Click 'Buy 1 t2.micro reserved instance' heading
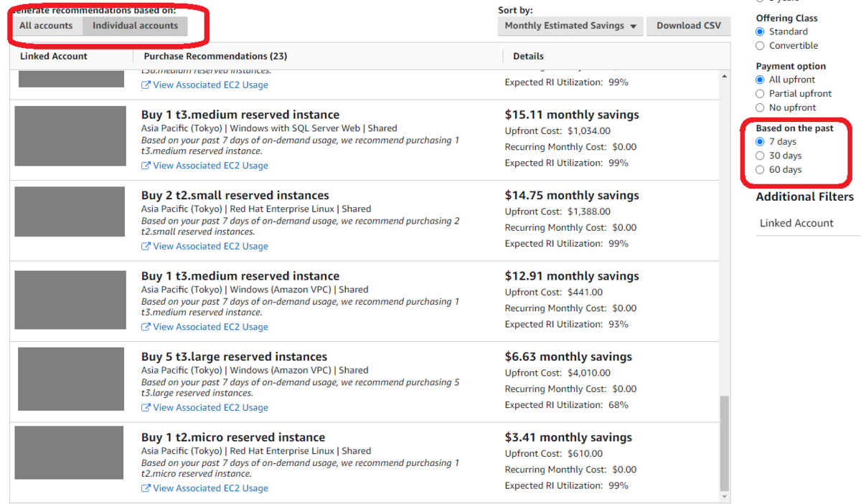The image size is (861, 504). click(x=233, y=437)
